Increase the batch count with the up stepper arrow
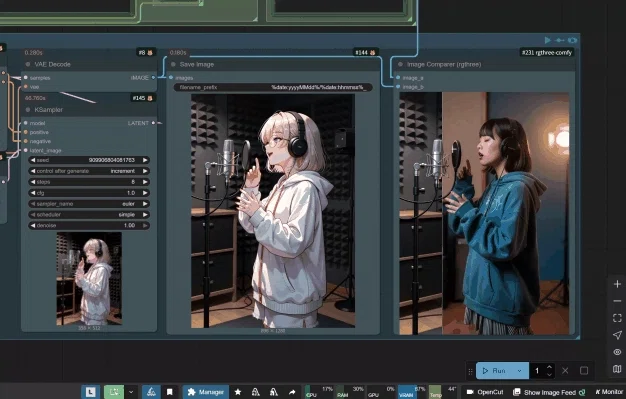This screenshot has width=626, height=399. (x=549, y=367)
